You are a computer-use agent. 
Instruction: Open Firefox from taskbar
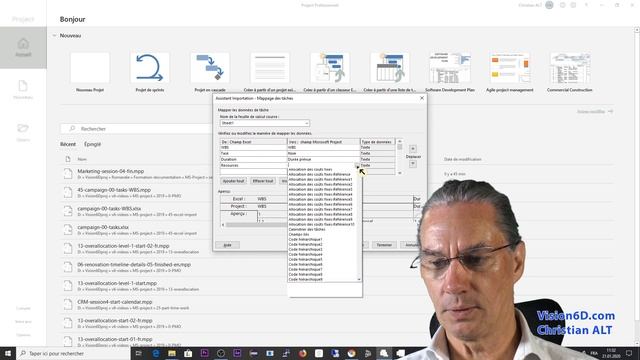pos(302,353)
